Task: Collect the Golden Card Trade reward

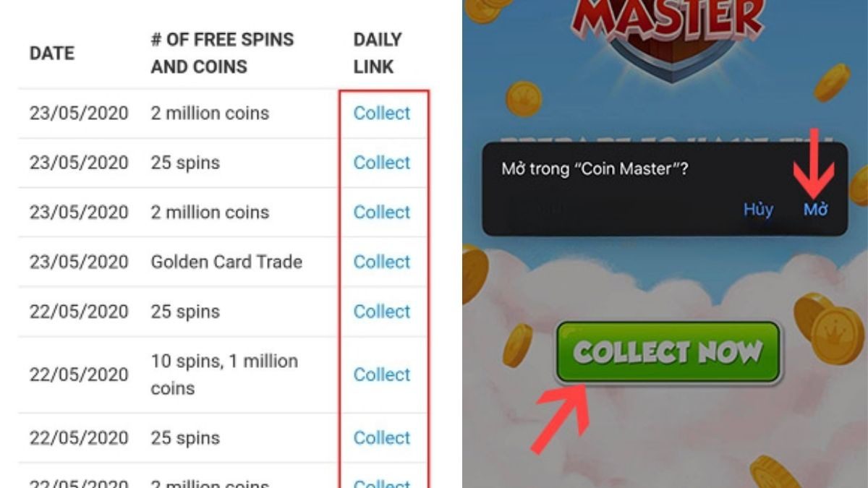Action: [x=382, y=262]
